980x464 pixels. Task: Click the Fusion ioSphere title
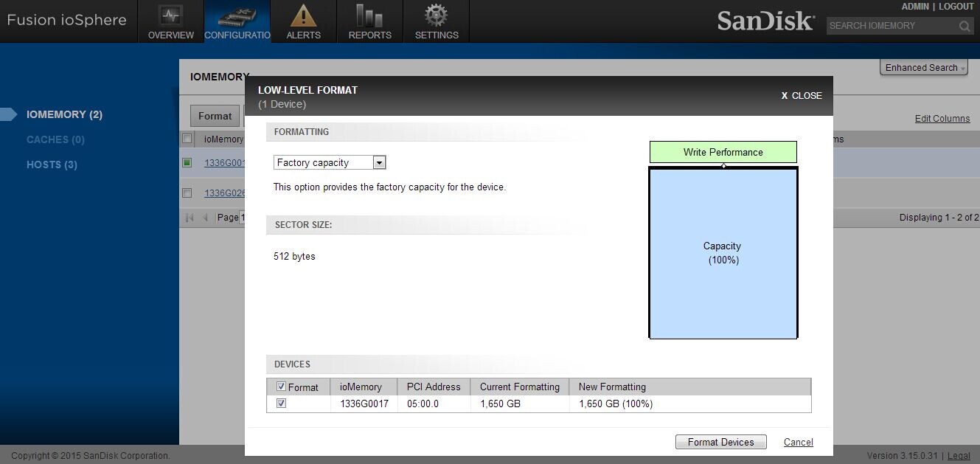coord(67,20)
